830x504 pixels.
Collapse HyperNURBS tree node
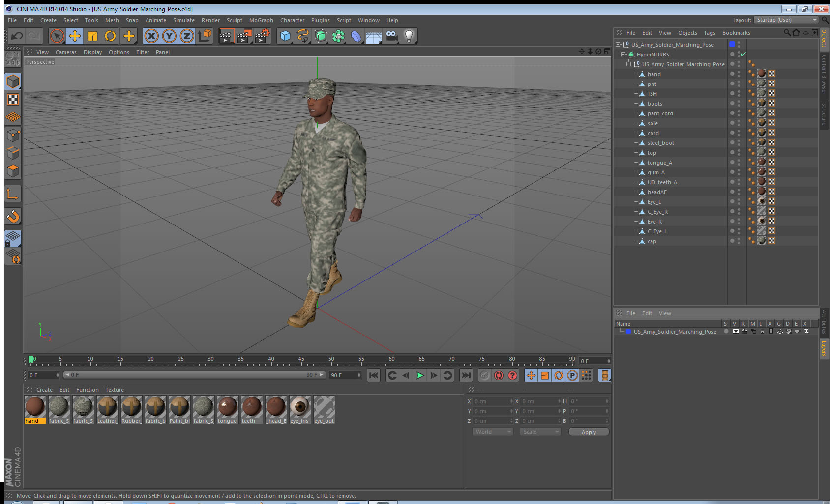623,55
